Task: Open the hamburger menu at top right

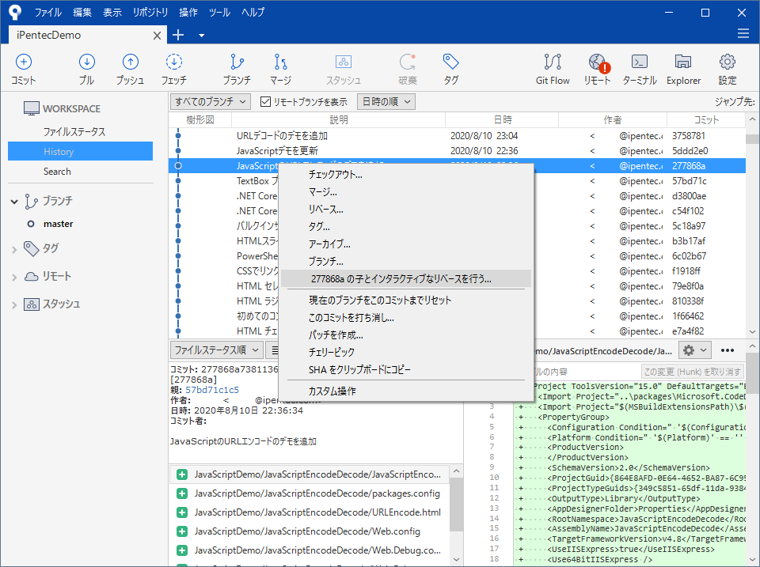Action: tap(743, 33)
